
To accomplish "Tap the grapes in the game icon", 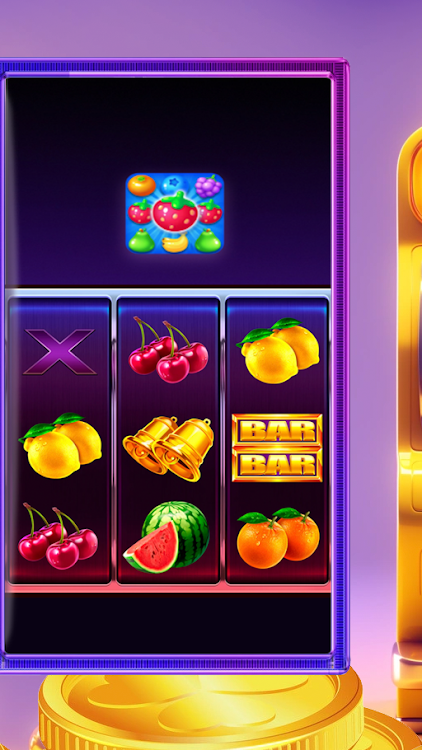I will 208,186.
